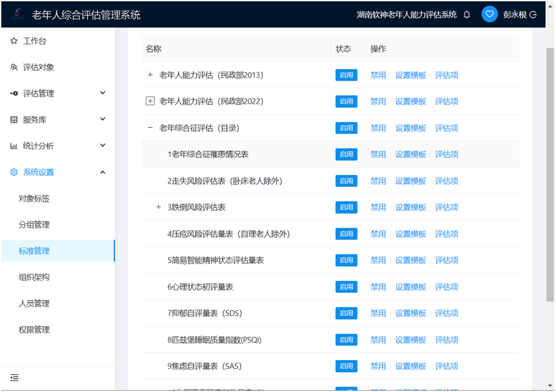The width and height of the screenshot is (556, 392).
Task: Disable 9焦虑自评量表（SAS） using 禁用
Action: (x=378, y=366)
